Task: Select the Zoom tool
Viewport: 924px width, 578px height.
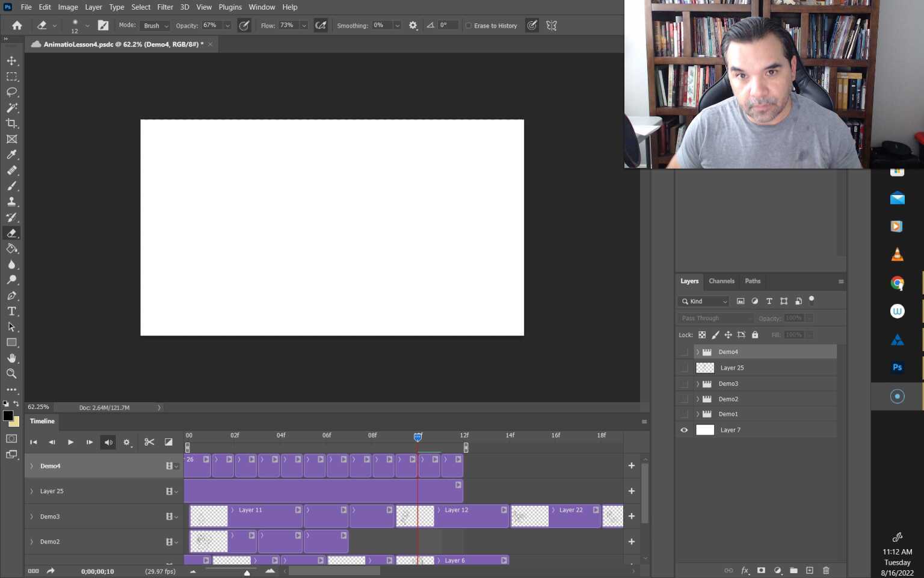Action: coord(11,374)
